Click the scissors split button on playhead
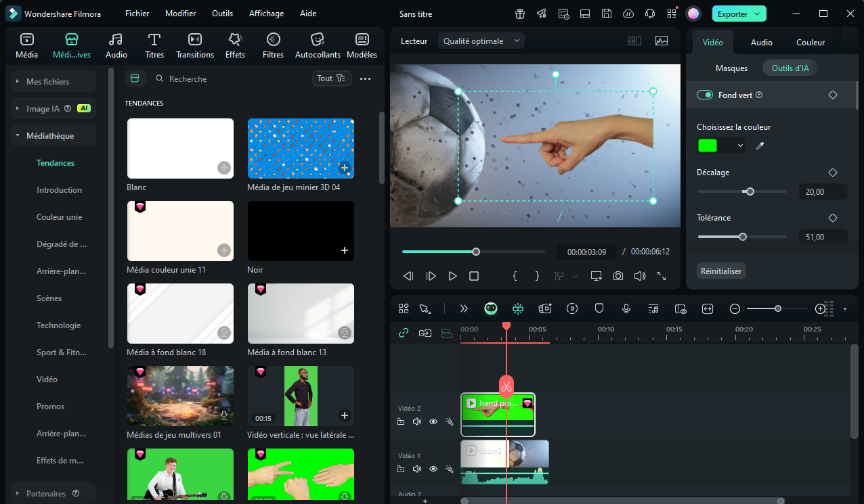Viewport: 864px width, 504px height. [506, 386]
